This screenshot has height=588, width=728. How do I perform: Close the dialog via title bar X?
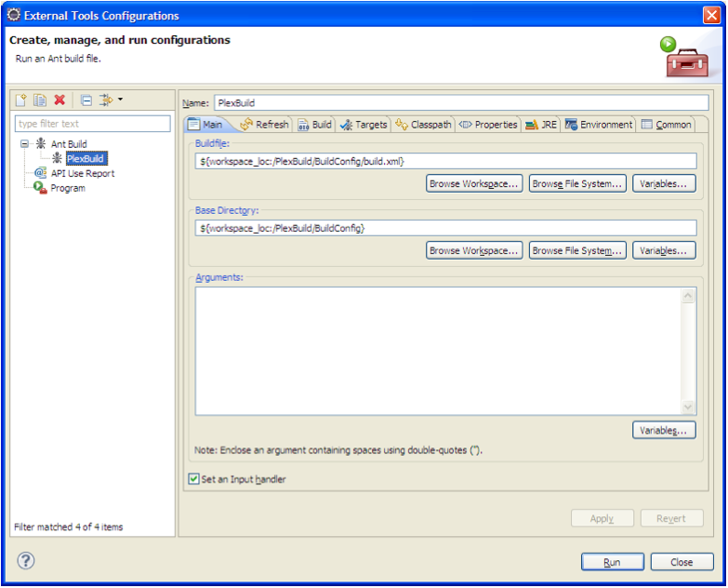coord(711,15)
